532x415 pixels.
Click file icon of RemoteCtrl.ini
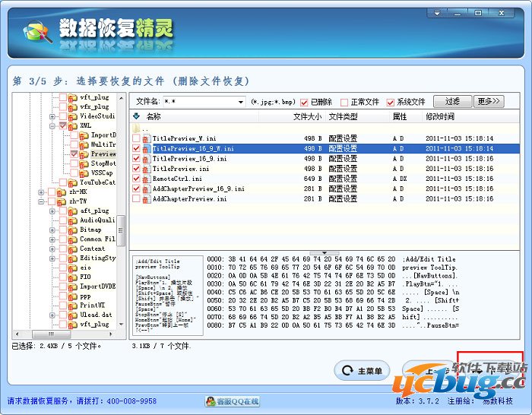pyautogui.click(x=146, y=179)
